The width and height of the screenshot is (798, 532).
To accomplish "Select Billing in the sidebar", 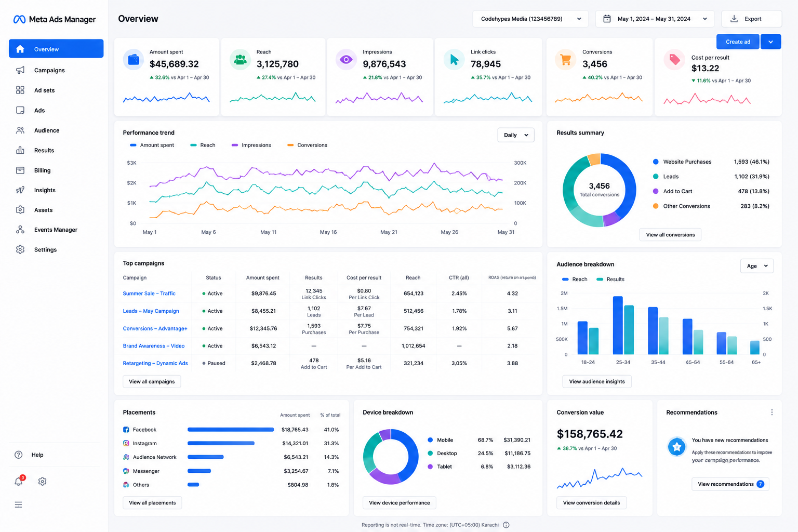I will (56, 170).
